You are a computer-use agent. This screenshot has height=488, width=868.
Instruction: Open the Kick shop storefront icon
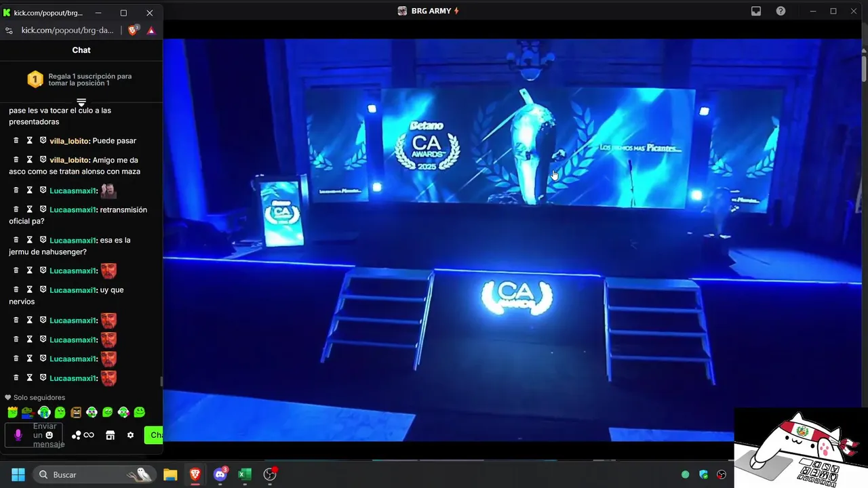pos(110,435)
